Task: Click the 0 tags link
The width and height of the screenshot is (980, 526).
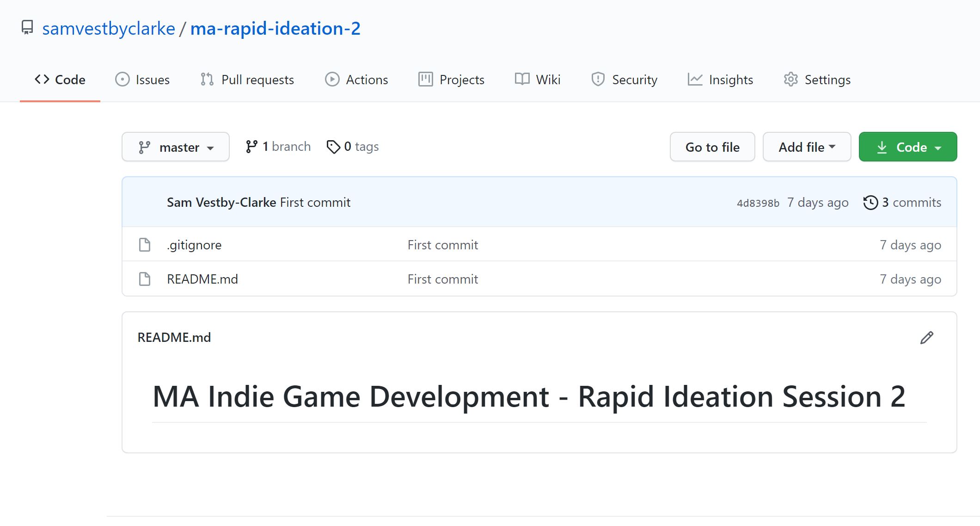Action: (361, 146)
